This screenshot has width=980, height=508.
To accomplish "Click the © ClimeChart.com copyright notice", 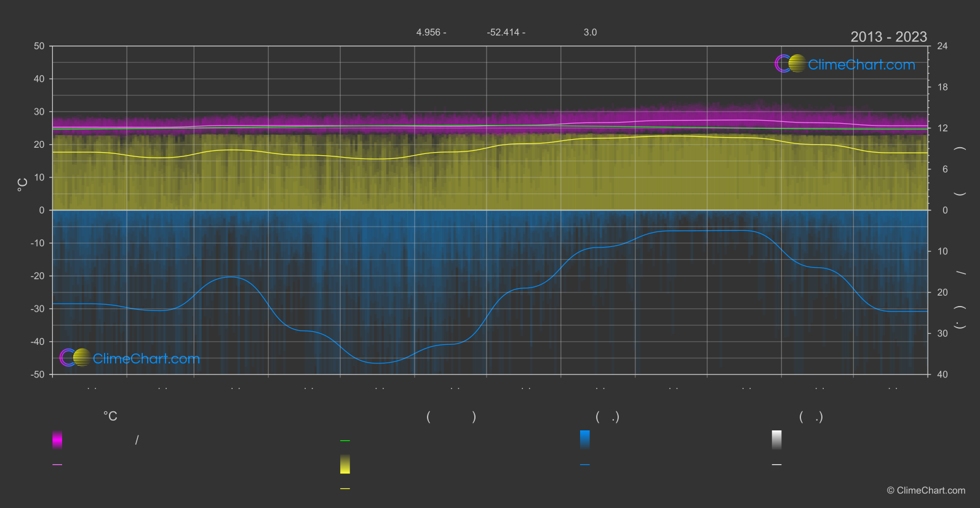I will [x=926, y=491].
